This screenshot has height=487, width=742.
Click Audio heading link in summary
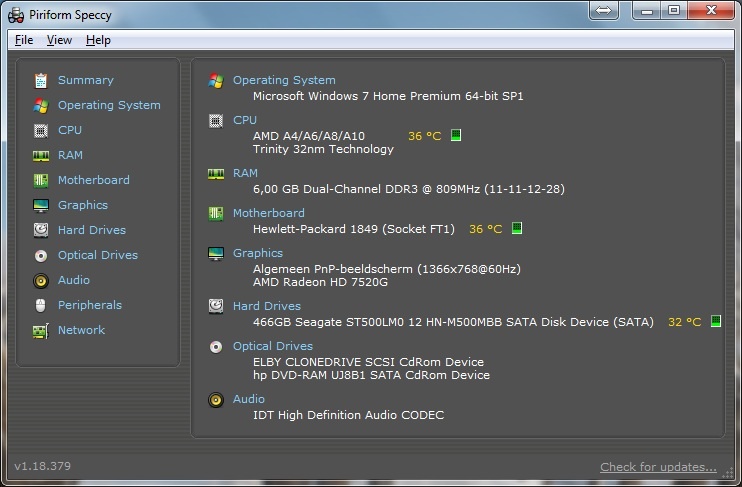tap(248, 399)
